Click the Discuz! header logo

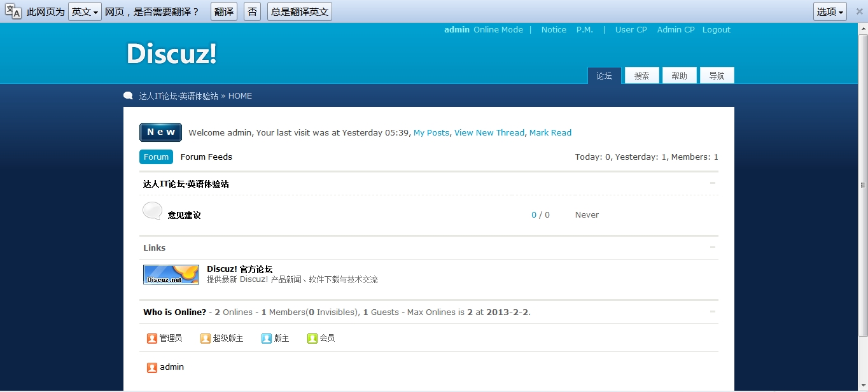172,53
